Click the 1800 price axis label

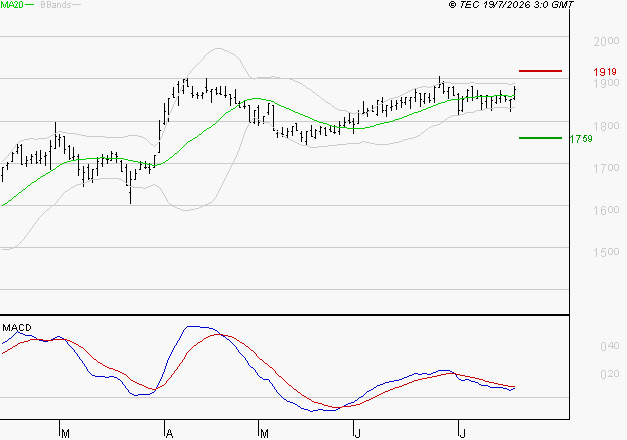click(606, 126)
